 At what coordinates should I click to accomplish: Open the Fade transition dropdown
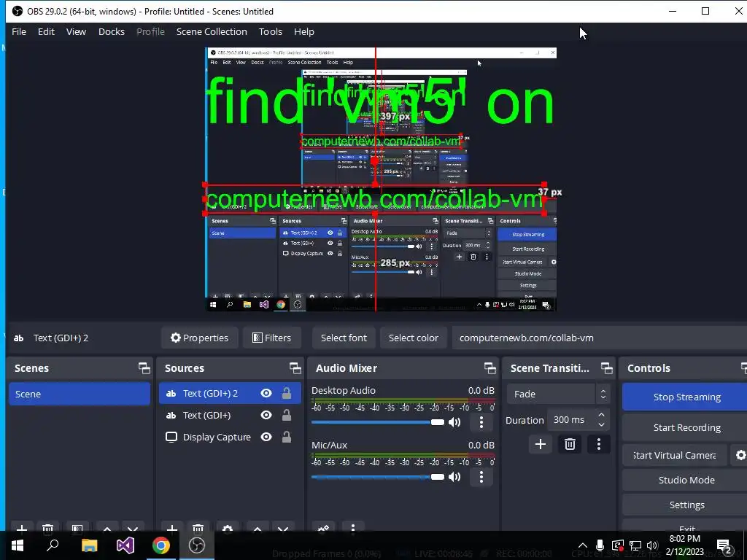pos(558,394)
